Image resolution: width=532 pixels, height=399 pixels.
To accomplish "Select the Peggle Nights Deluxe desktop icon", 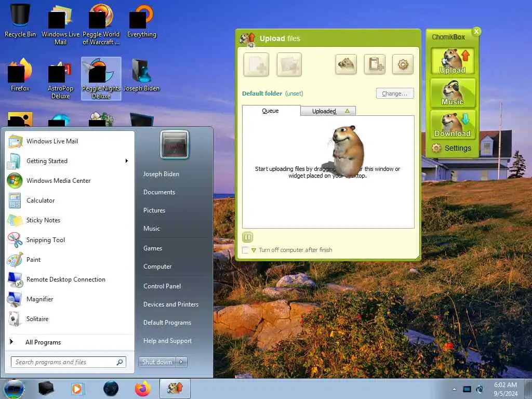I will pos(101,79).
